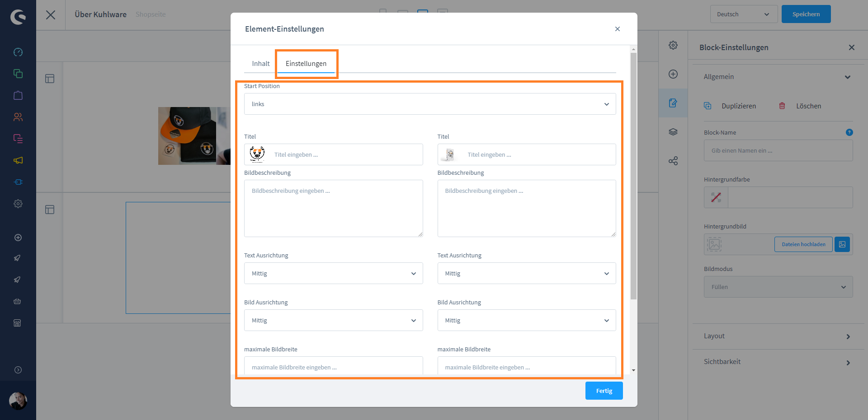Open the Settings gear icon in left sidebar
Viewport: 868px width, 420px height.
(x=18, y=204)
